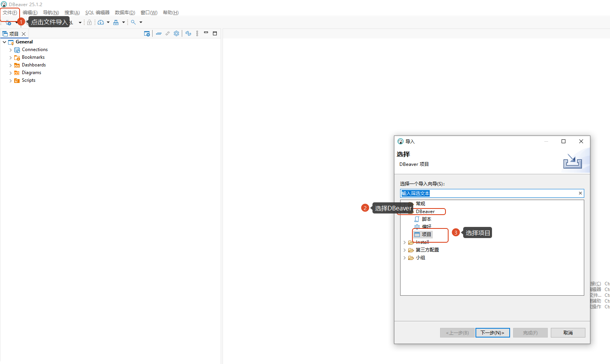This screenshot has width=610, height=364.
Task: Open the 导航(N) menu
Action: (x=51, y=13)
